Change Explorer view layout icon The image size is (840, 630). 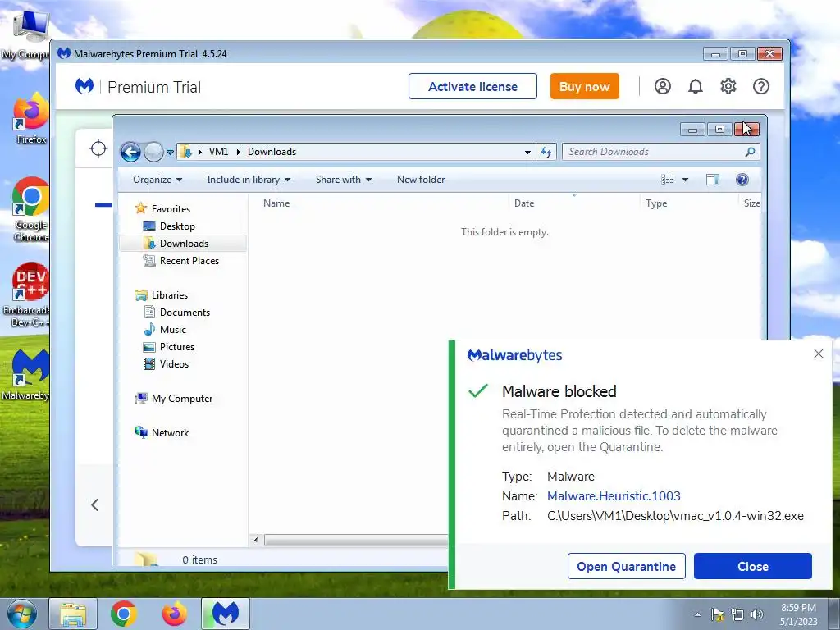click(668, 180)
